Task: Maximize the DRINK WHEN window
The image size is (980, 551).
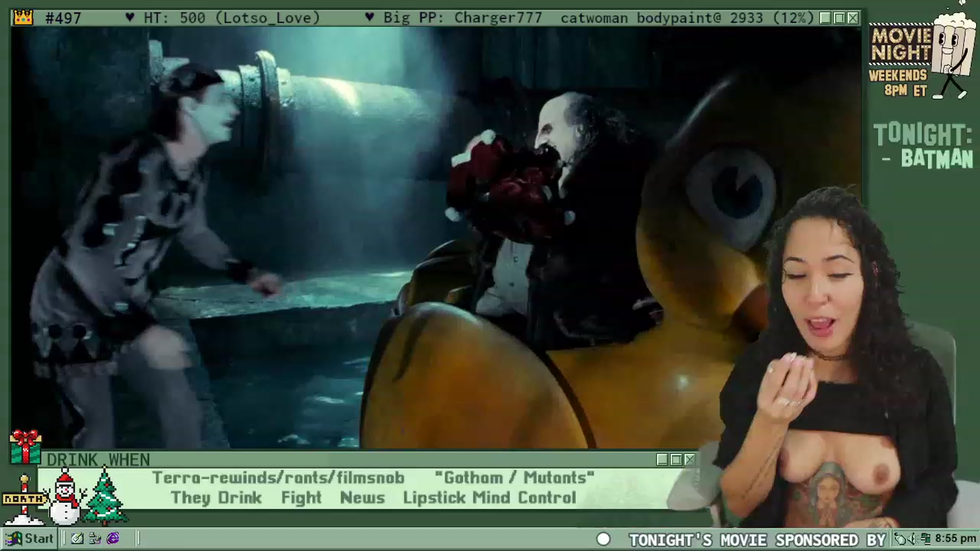Action: pyautogui.click(x=676, y=460)
